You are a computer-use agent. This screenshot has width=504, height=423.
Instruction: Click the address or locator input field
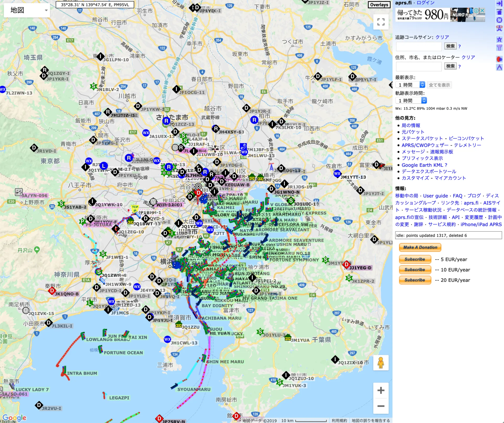[x=419, y=66]
